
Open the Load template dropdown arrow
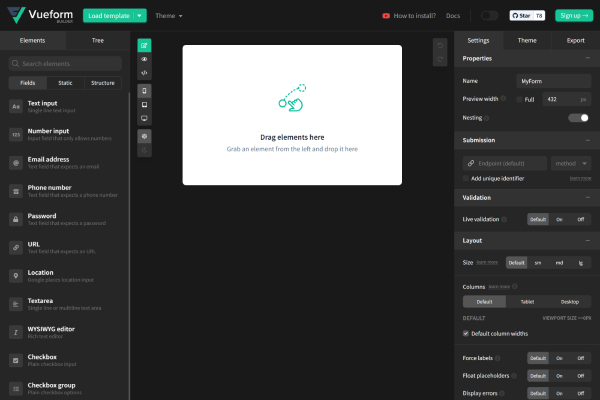pyautogui.click(x=140, y=16)
